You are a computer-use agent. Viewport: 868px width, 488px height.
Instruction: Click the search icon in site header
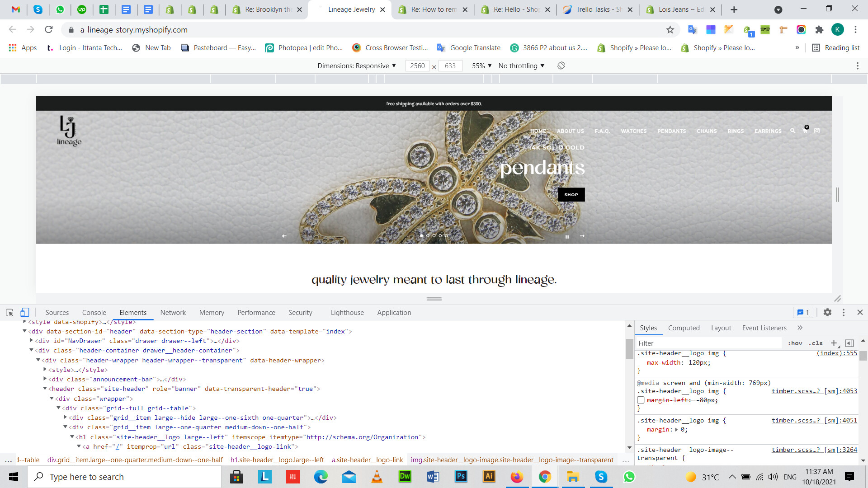[x=793, y=131]
